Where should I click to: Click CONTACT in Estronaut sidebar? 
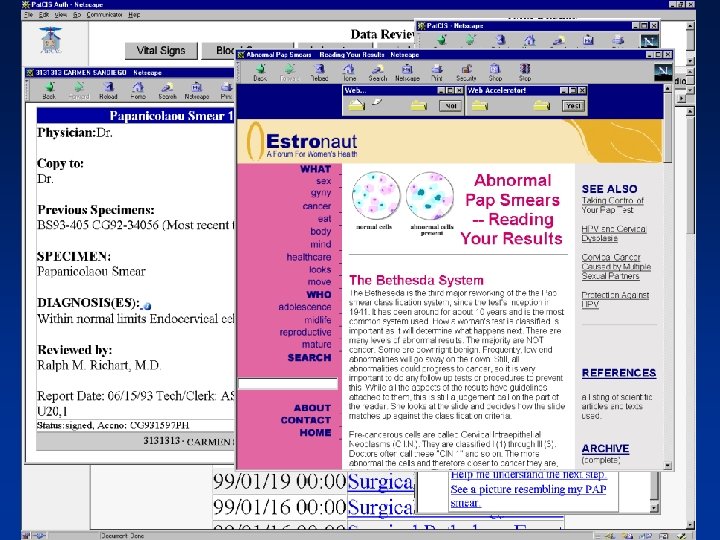click(x=305, y=420)
